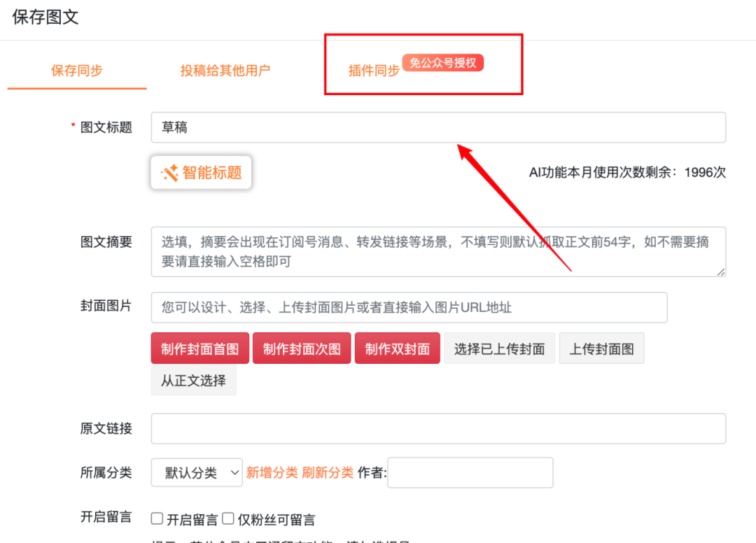Click the 上传封面图 button

click(x=601, y=348)
